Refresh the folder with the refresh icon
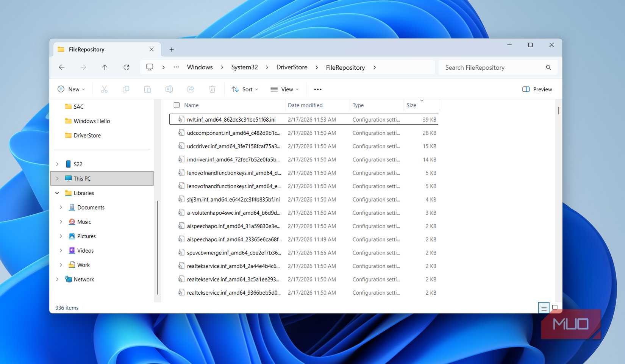Viewport: 625px width, 364px height. coord(127,67)
